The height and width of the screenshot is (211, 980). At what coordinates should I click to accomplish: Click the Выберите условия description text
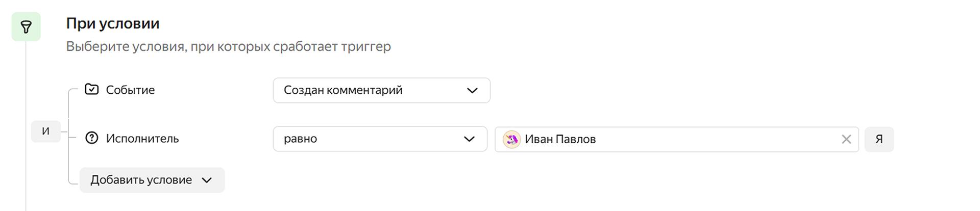[x=228, y=46]
